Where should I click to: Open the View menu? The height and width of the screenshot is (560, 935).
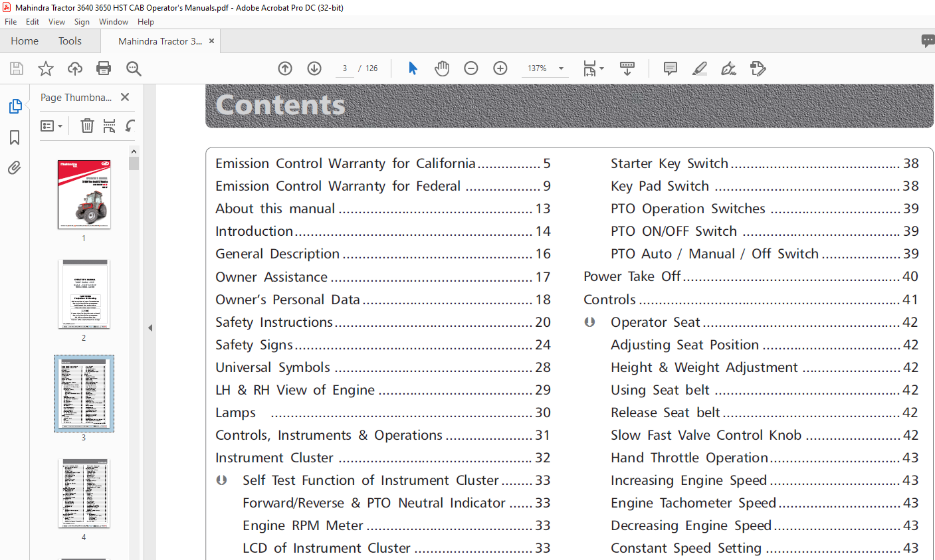pos(57,22)
